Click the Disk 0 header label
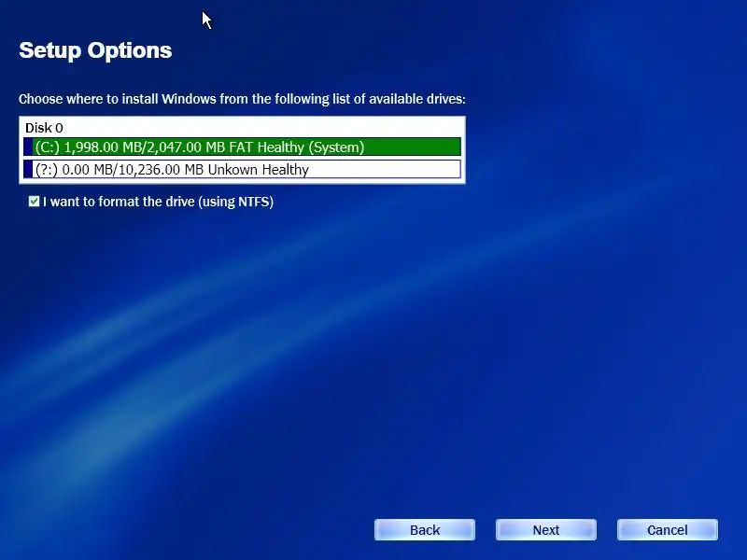Image resolution: width=747 pixels, height=560 pixels. 44,128
